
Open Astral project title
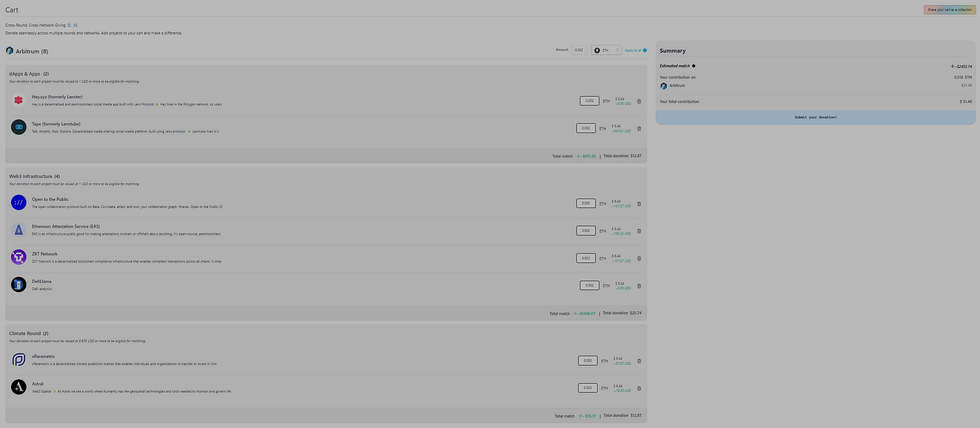(x=37, y=384)
